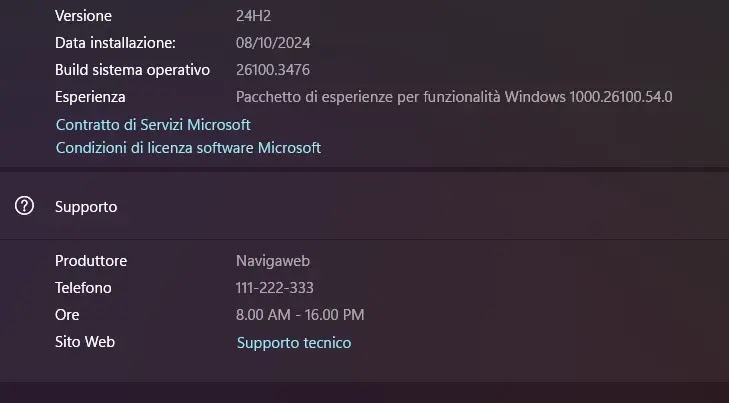729x403 pixels.
Task: Open Condizioni di licenza software Microsoft
Action: point(188,148)
